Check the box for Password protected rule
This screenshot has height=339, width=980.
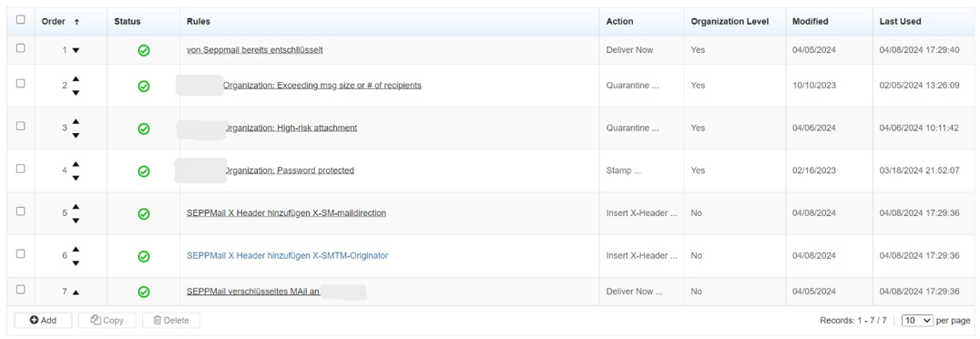point(21,169)
